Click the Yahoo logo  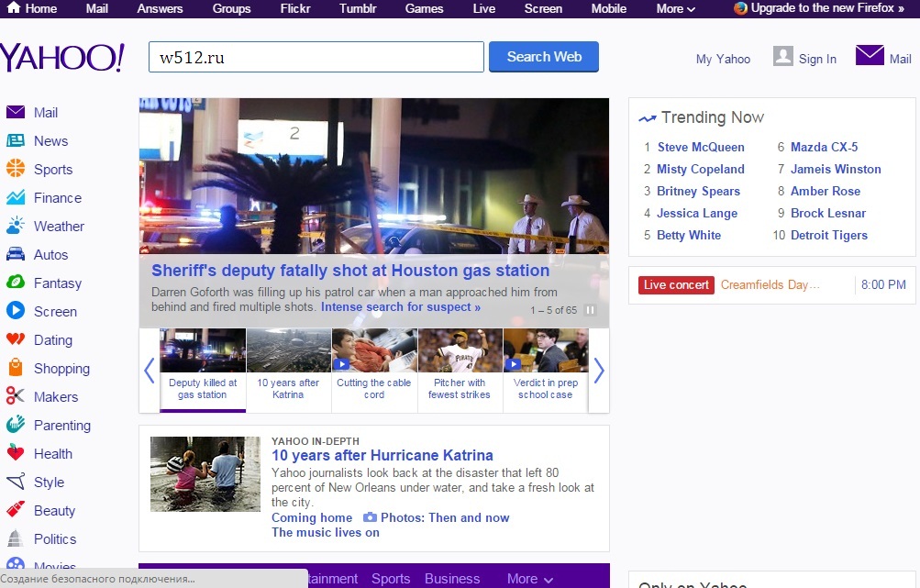(x=62, y=58)
